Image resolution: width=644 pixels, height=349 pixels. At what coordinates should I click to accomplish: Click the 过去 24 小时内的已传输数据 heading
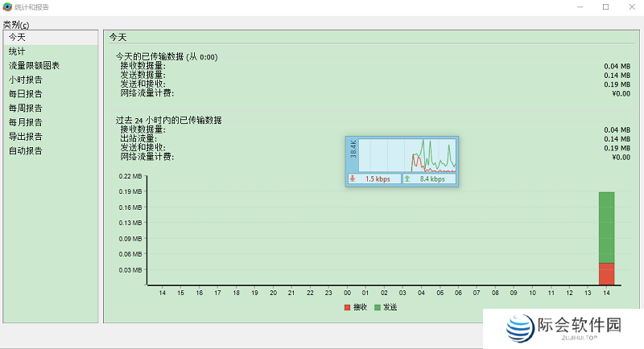[168, 120]
